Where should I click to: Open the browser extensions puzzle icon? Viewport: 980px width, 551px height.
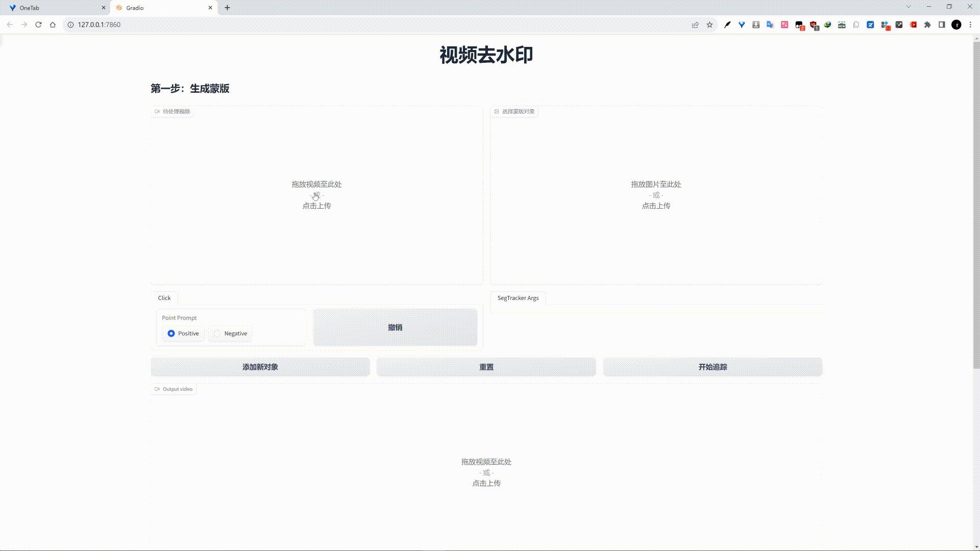click(927, 24)
